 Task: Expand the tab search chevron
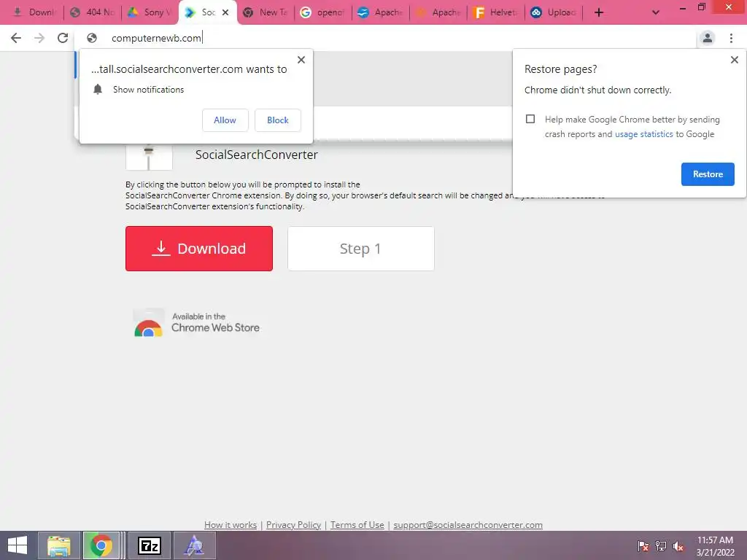pos(656,12)
